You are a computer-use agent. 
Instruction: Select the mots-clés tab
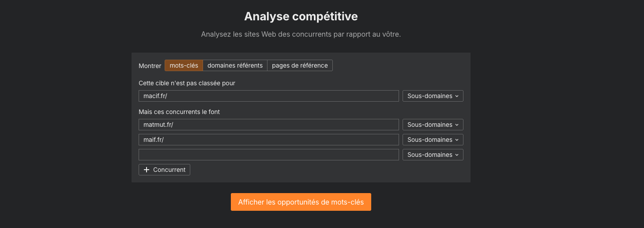tap(184, 65)
